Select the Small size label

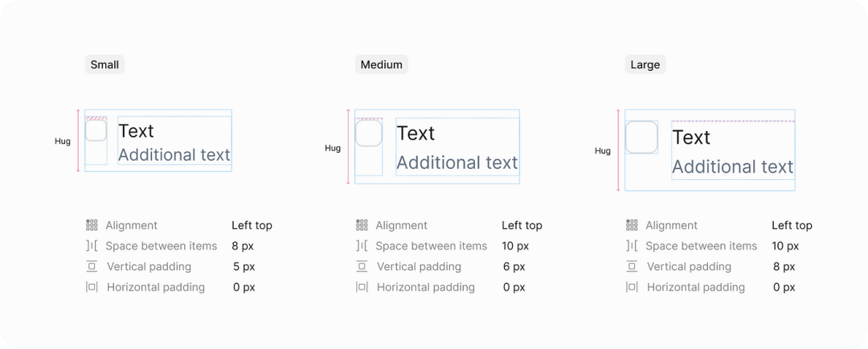click(104, 64)
